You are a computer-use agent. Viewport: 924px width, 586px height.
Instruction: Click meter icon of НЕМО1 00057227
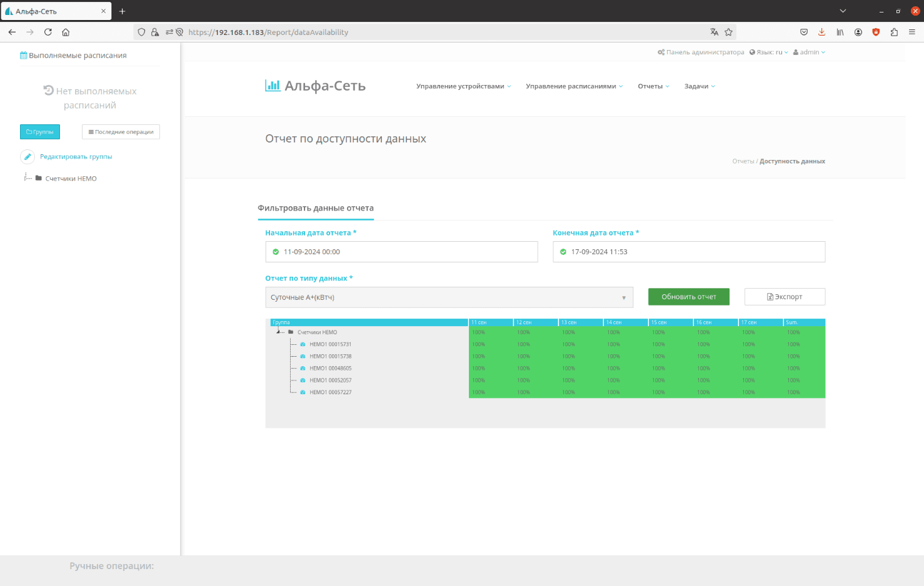coord(303,392)
